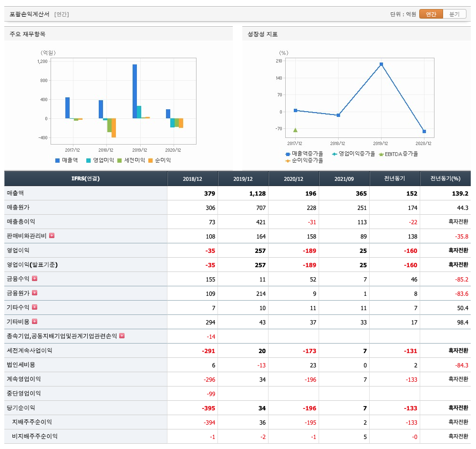476x449 pixels.
Task: Toggle 순이익 legend in bar chart
Action: 159,160
